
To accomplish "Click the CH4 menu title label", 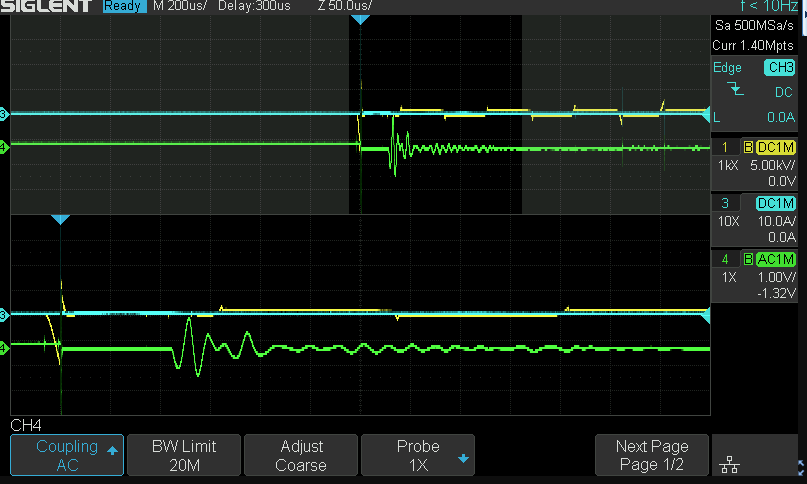I will tap(26, 425).
